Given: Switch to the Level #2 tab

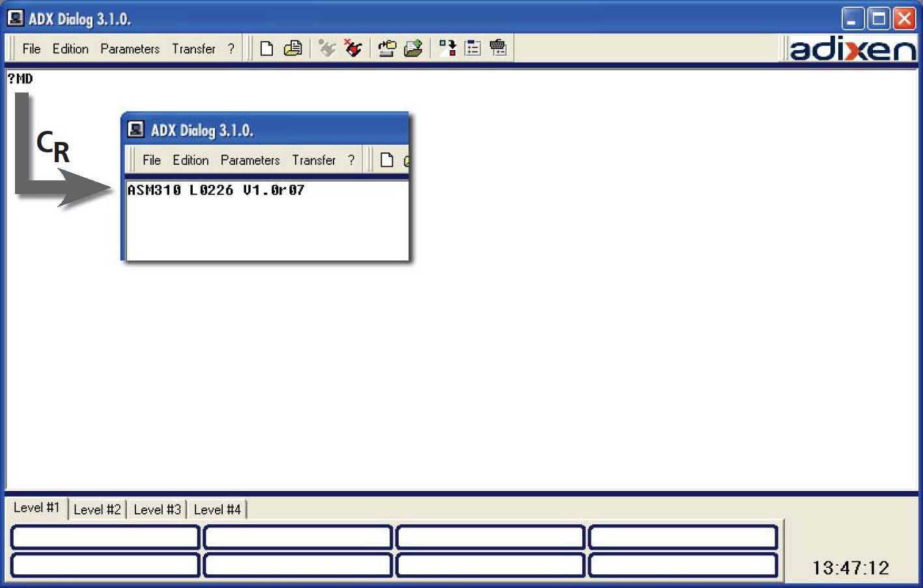Looking at the screenshot, I should [97, 510].
